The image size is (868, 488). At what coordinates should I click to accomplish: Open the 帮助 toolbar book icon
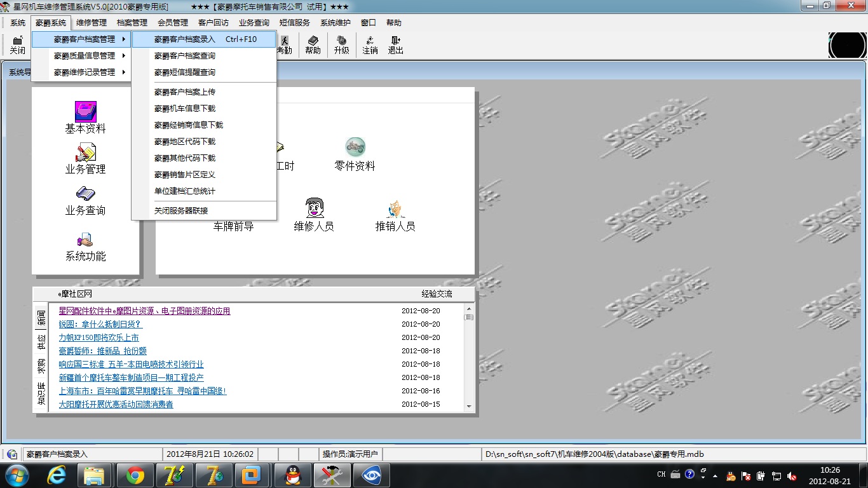313,45
